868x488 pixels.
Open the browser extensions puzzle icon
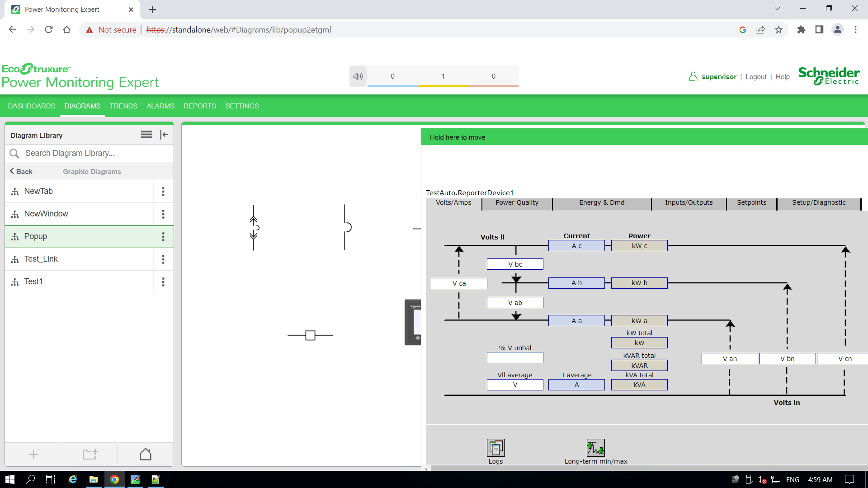coord(801,30)
